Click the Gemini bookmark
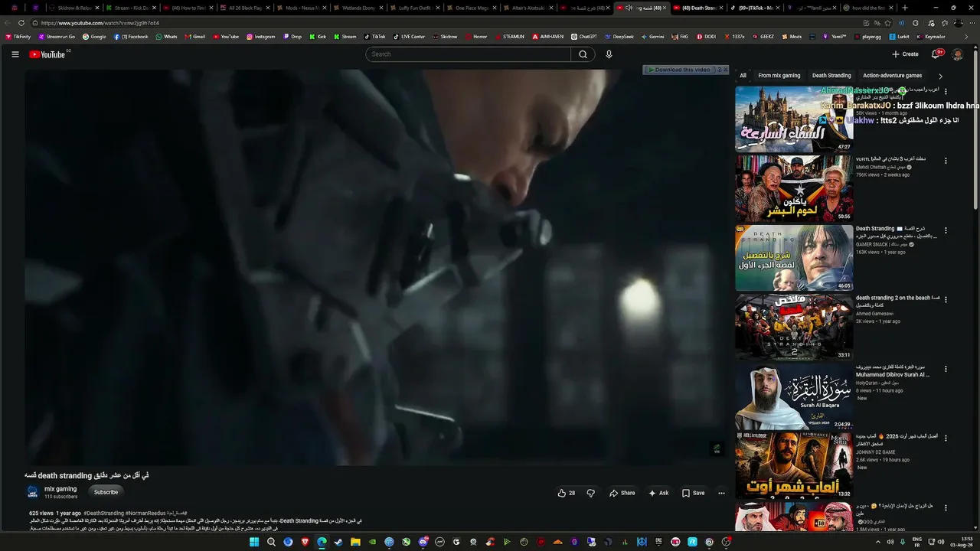This screenshot has width=980, height=551. click(652, 37)
